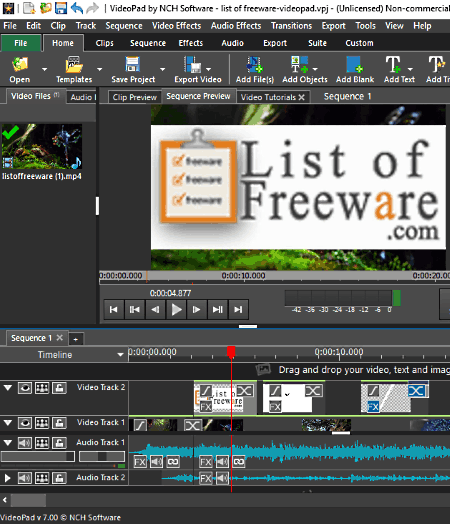Toggle Video Track 2 visibility eye
The image size is (450, 524).
[25, 388]
